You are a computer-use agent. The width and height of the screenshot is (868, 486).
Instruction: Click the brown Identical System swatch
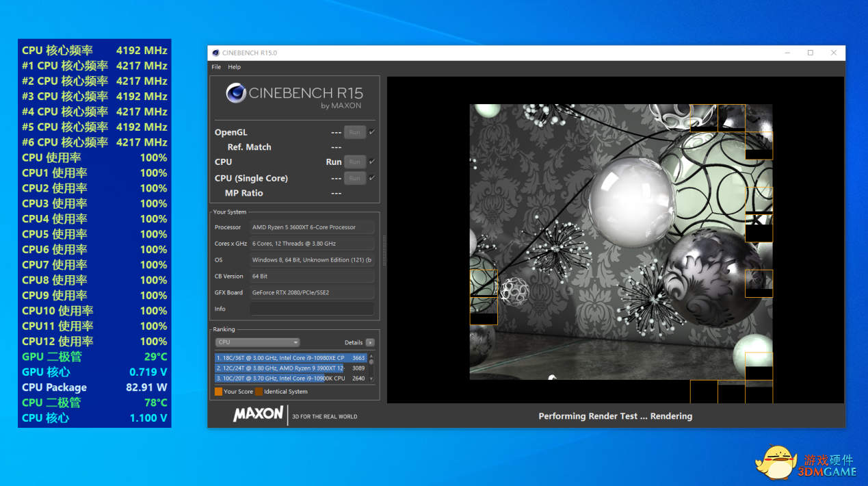click(x=259, y=392)
